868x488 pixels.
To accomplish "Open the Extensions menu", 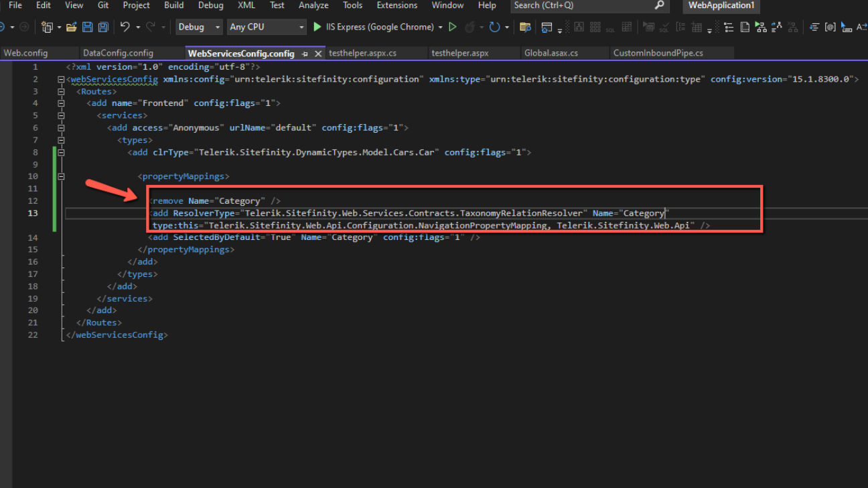I will [396, 5].
